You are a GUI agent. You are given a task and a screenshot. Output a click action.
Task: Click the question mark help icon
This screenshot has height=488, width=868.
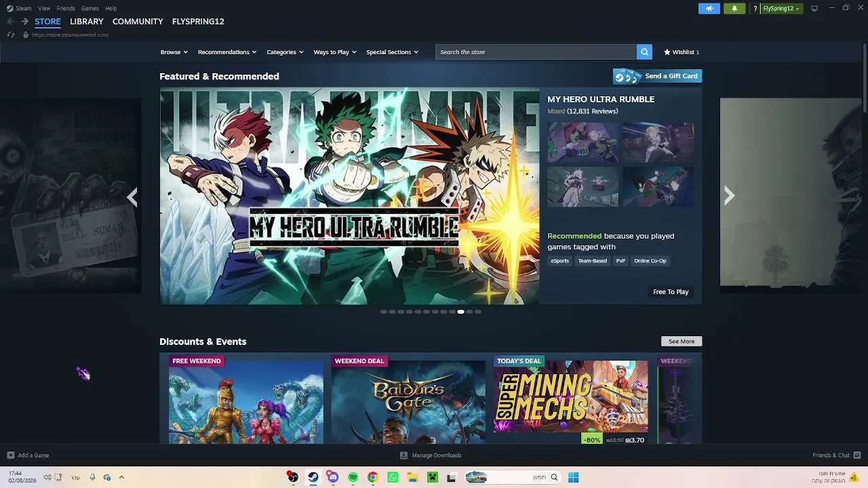[755, 9]
